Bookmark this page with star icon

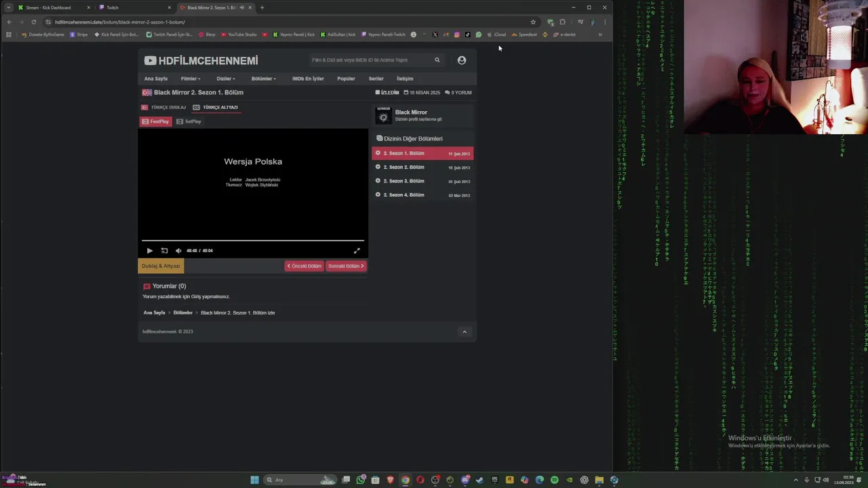click(533, 22)
